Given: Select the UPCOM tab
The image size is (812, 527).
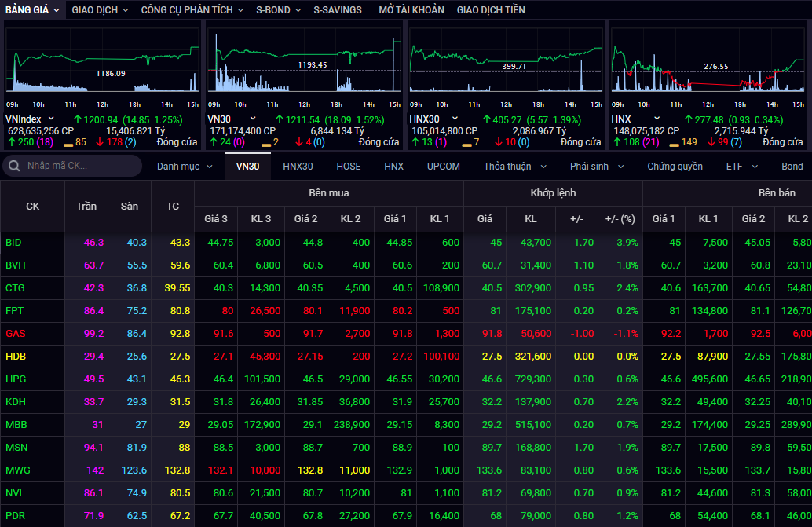Looking at the screenshot, I should point(444,167).
